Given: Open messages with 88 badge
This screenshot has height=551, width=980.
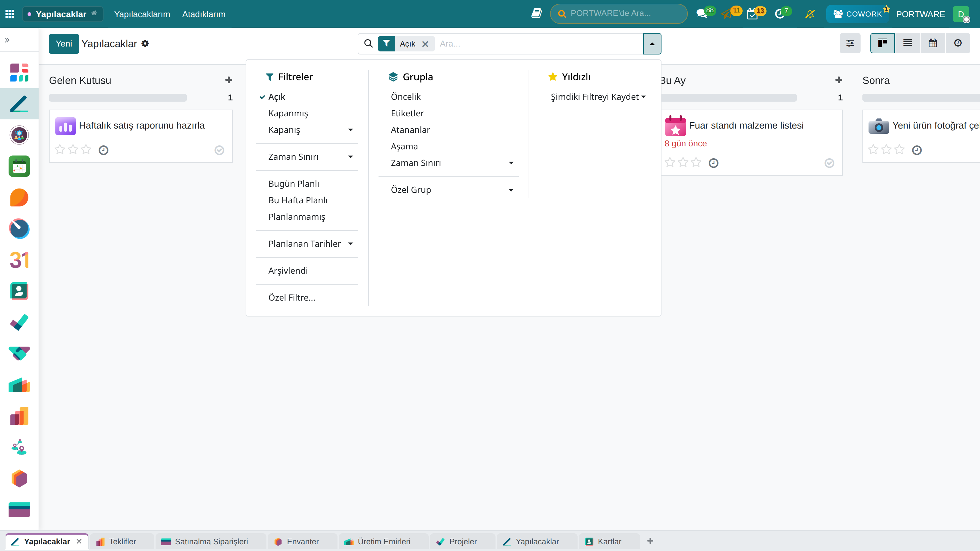Looking at the screenshot, I should 702,14.
